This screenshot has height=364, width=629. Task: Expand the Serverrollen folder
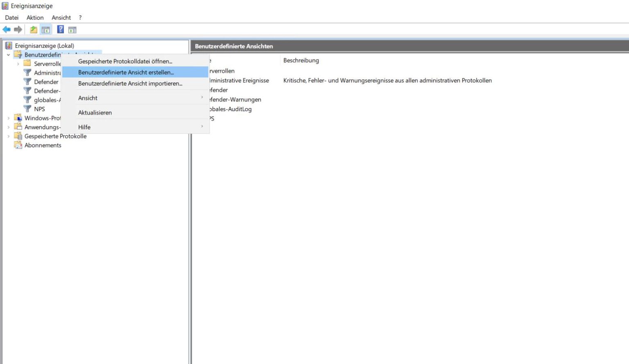18,63
